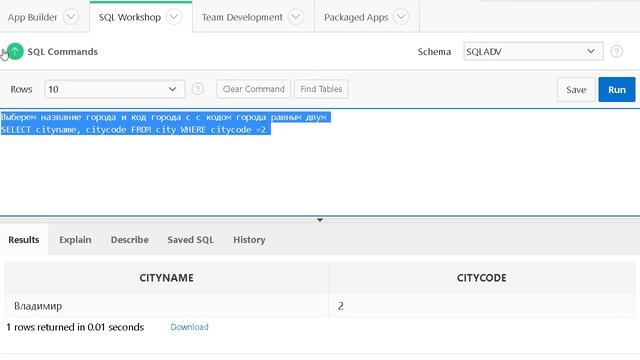Expand the Packaged Apps dropdown arrow
Viewport: 640px width, 360px height.
[x=401, y=17]
